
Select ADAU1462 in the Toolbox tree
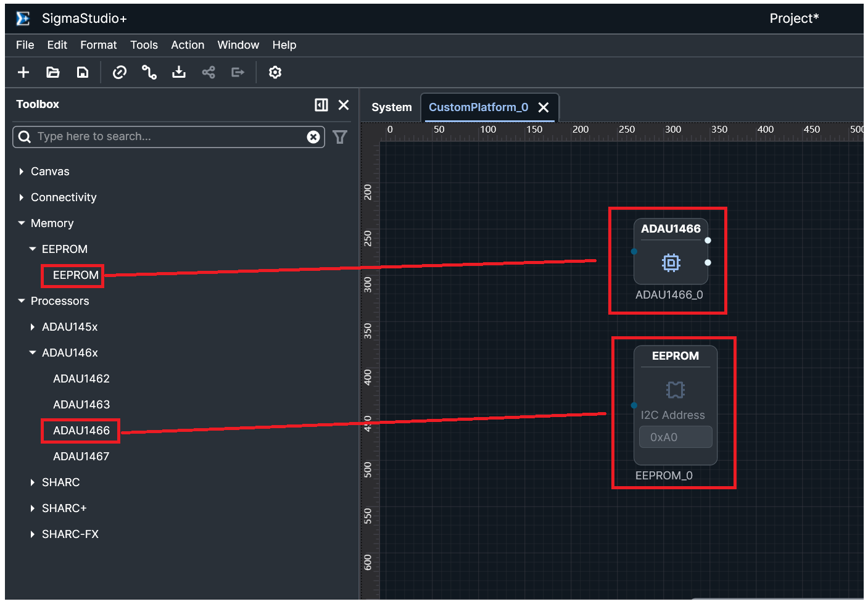click(81, 379)
